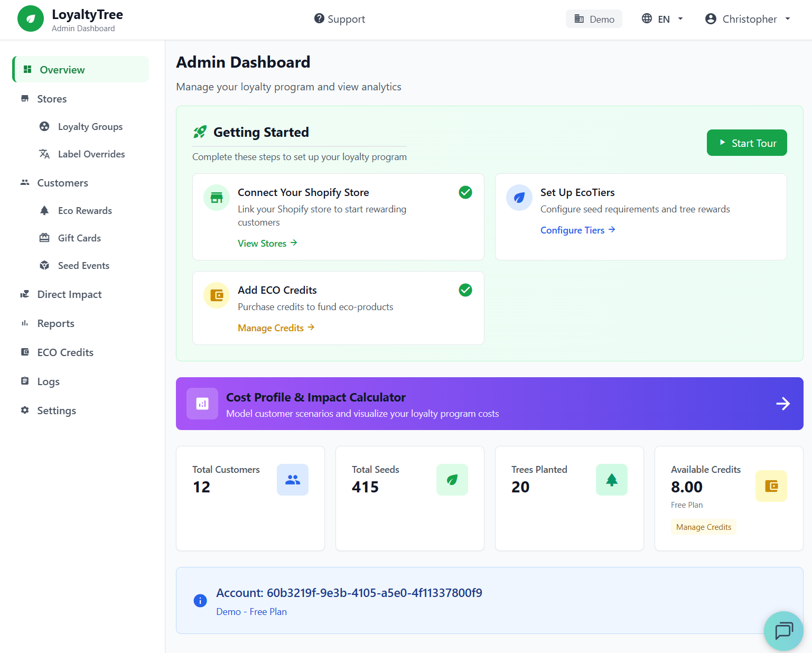812x653 pixels.
Task: Open the ECO Credits card icon
Action: [25, 352]
